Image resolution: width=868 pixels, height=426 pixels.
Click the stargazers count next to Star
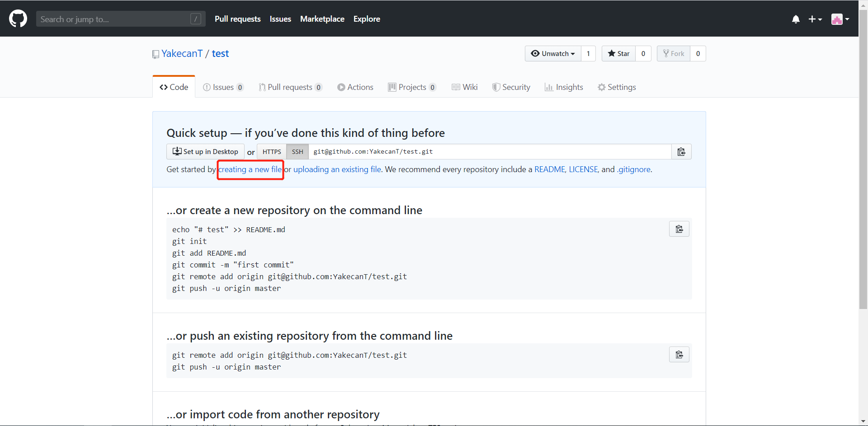pyautogui.click(x=643, y=53)
